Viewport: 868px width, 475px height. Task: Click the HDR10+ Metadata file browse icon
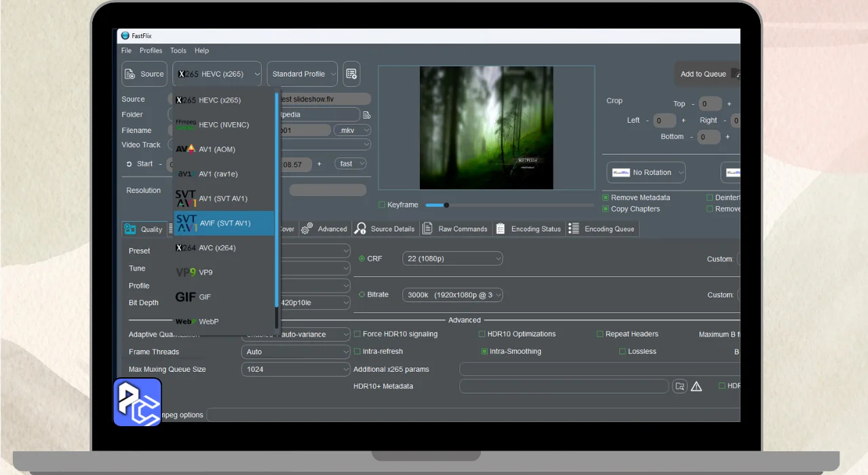pos(679,386)
